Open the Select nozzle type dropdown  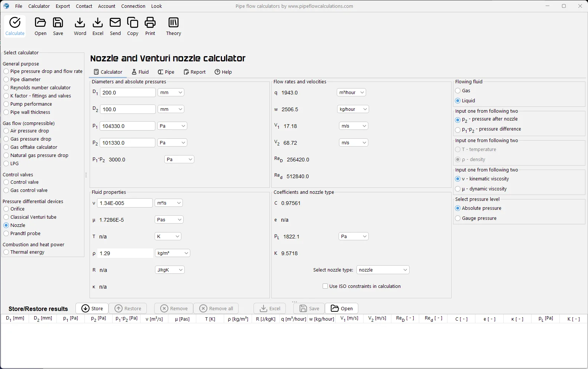point(383,270)
